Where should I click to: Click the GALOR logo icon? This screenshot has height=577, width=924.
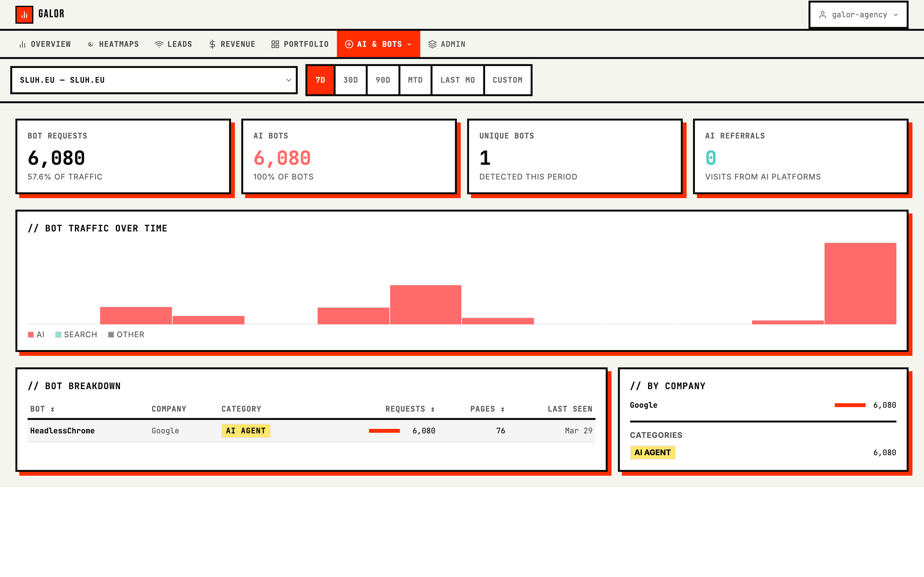point(24,14)
